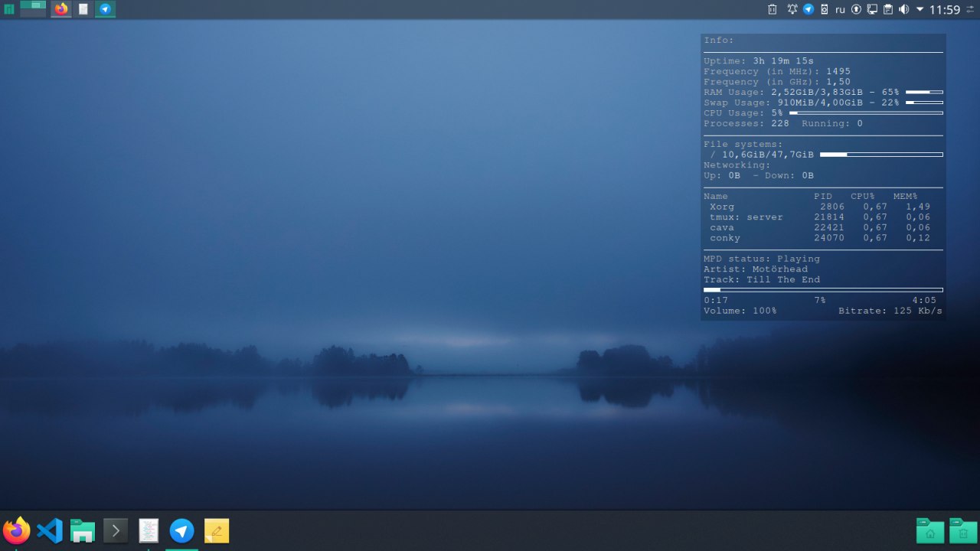Open the Manjaro application launcher menu

pos(9,9)
